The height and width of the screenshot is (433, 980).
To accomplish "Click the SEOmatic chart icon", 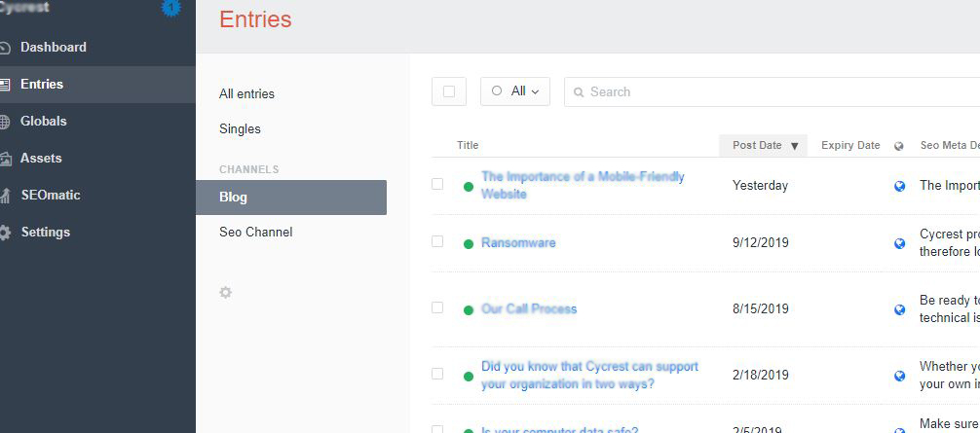I will click(5, 196).
